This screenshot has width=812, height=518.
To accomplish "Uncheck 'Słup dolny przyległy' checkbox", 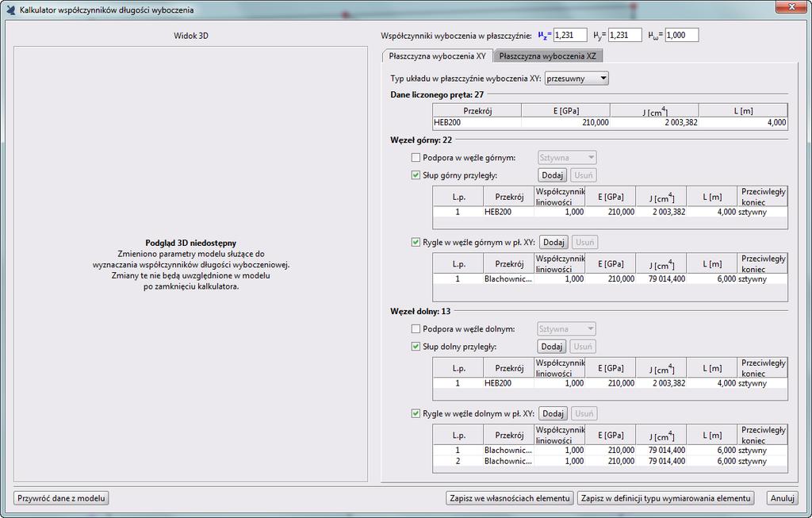I will (x=416, y=347).
